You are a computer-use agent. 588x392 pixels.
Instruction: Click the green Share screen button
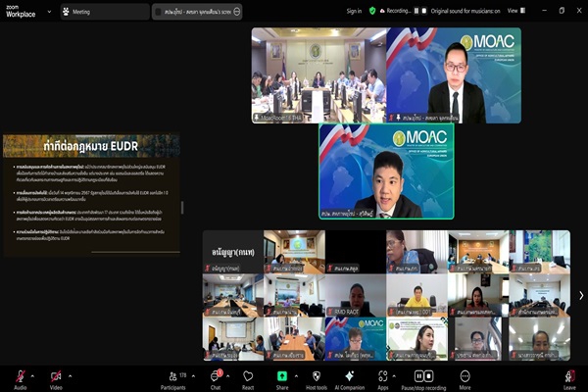coord(282,376)
